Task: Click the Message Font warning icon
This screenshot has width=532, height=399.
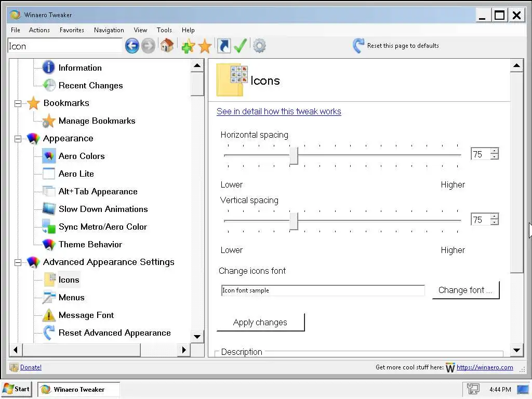Action: coord(49,315)
